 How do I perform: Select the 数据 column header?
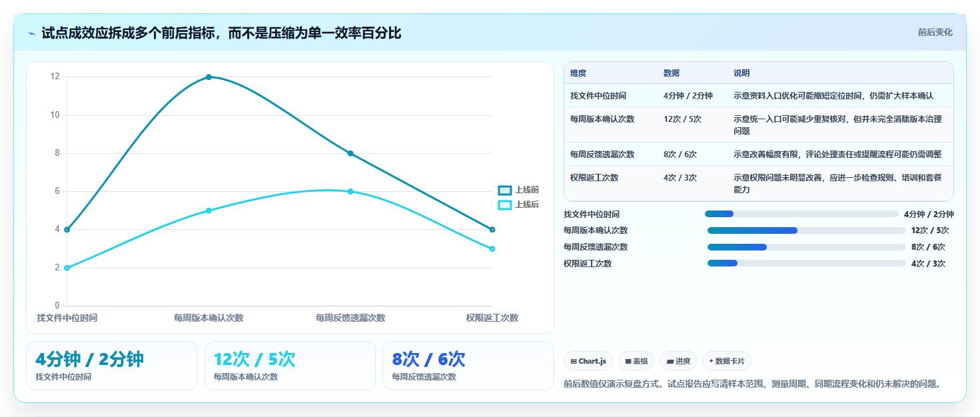(x=672, y=73)
